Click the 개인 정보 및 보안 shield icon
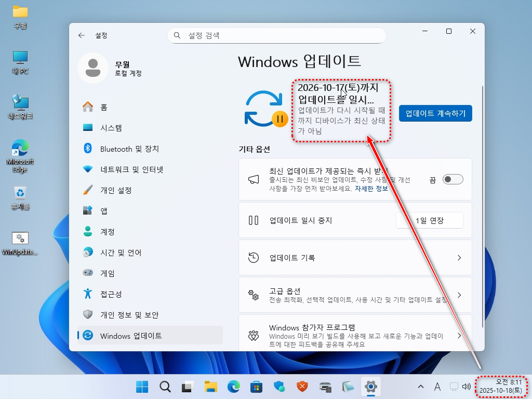This screenshot has height=399, width=532. pyautogui.click(x=88, y=314)
